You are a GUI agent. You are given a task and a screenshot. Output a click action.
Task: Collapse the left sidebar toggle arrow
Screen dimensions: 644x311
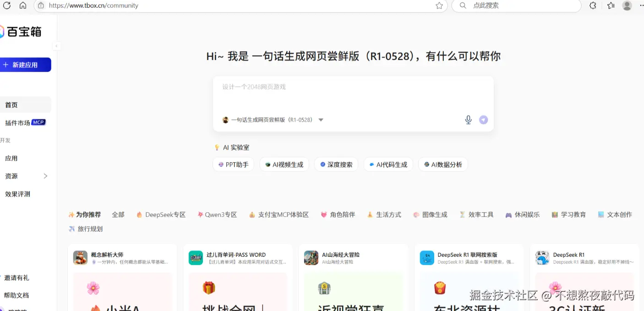point(56,46)
